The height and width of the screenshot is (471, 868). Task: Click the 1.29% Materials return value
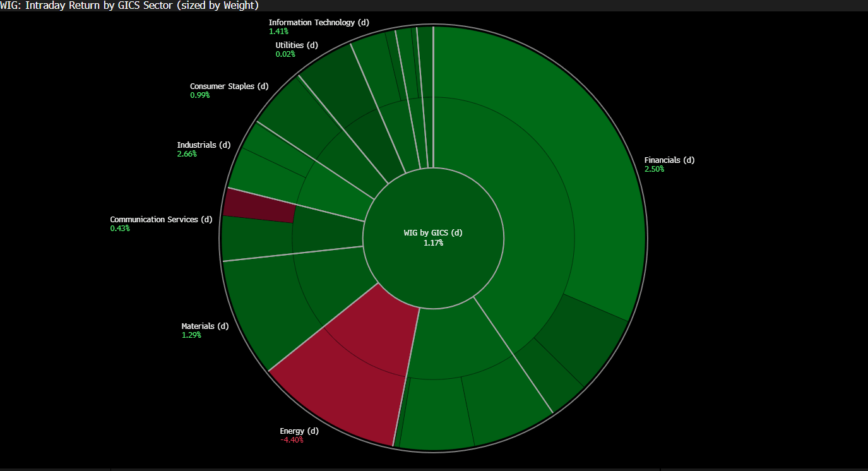[x=191, y=335]
